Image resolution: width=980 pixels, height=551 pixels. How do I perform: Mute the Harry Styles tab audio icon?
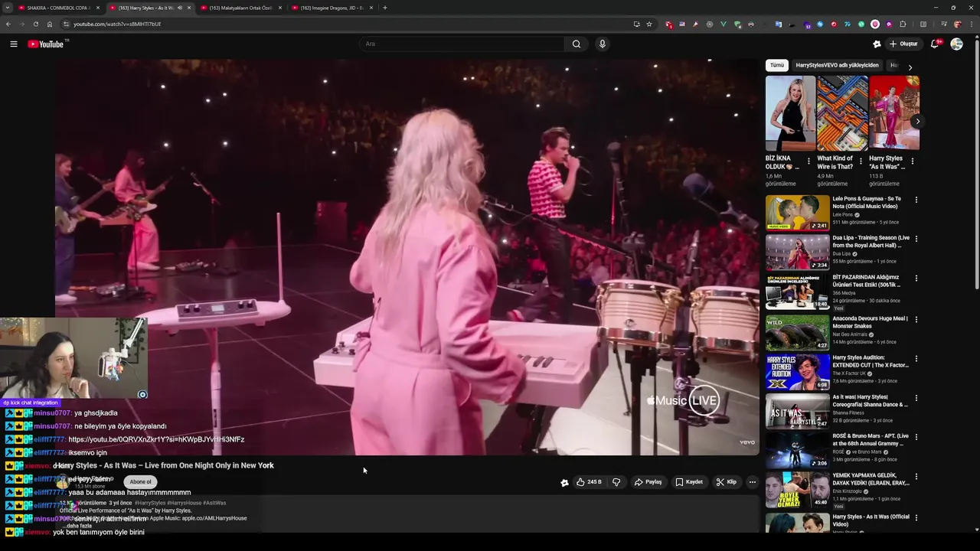pos(180,8)
